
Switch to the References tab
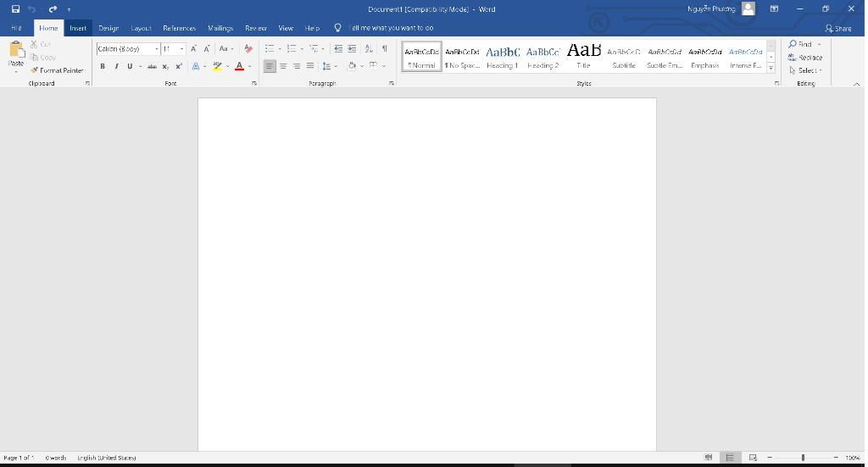pos(180,28)
